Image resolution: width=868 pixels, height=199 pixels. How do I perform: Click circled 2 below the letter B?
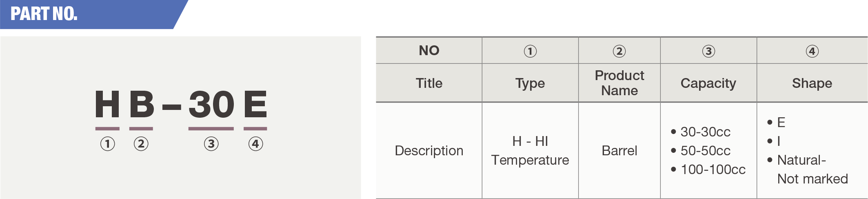pyautogui.click(x=141, y=144)
